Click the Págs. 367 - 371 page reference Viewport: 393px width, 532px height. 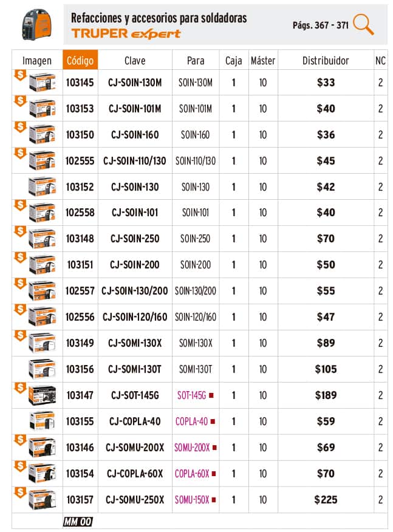(x=320, y=25)
